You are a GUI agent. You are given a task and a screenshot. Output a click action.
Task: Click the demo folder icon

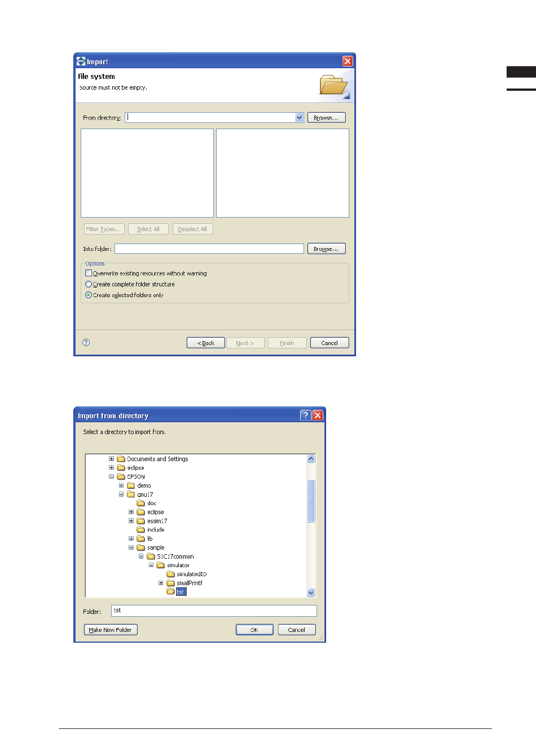(x=131, y=485)
